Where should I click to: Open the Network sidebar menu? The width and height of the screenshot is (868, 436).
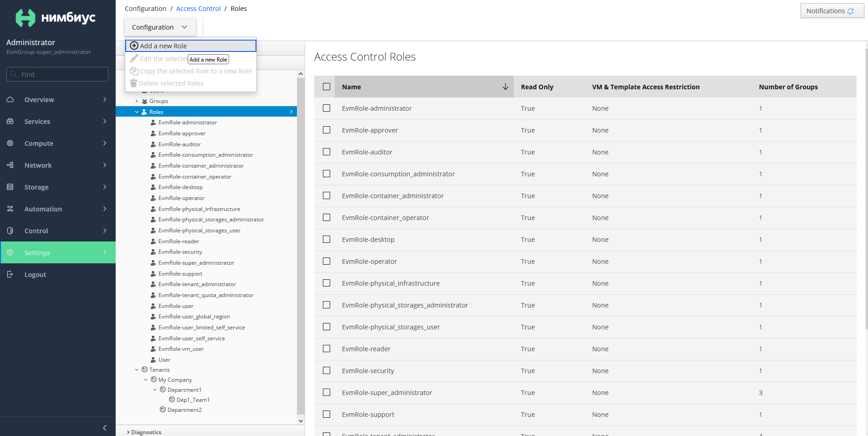pos(58,165)
